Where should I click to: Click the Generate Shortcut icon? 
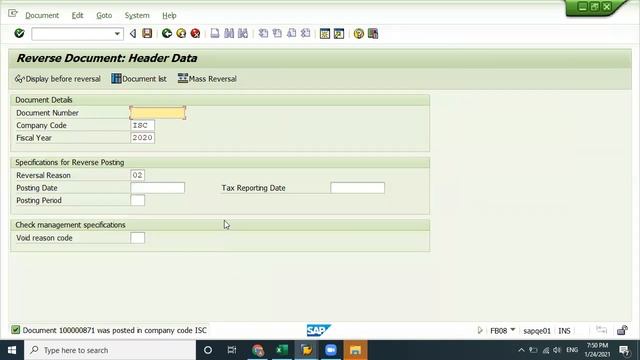tap(339, 33)
